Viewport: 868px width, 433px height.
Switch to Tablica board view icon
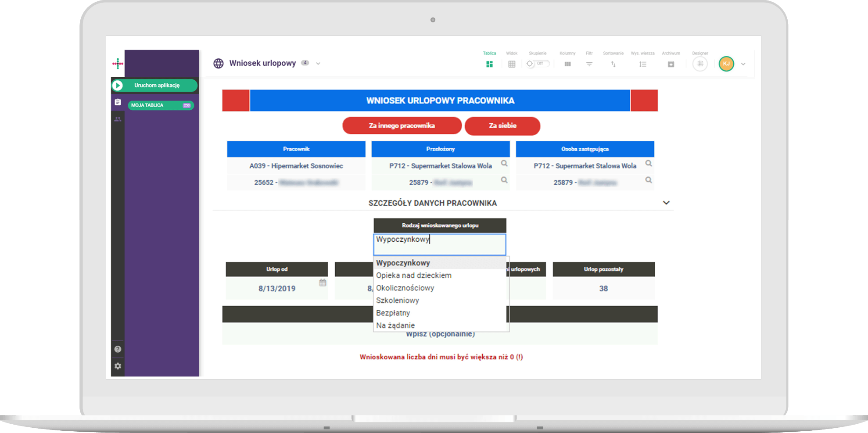[x=489, y=64]
